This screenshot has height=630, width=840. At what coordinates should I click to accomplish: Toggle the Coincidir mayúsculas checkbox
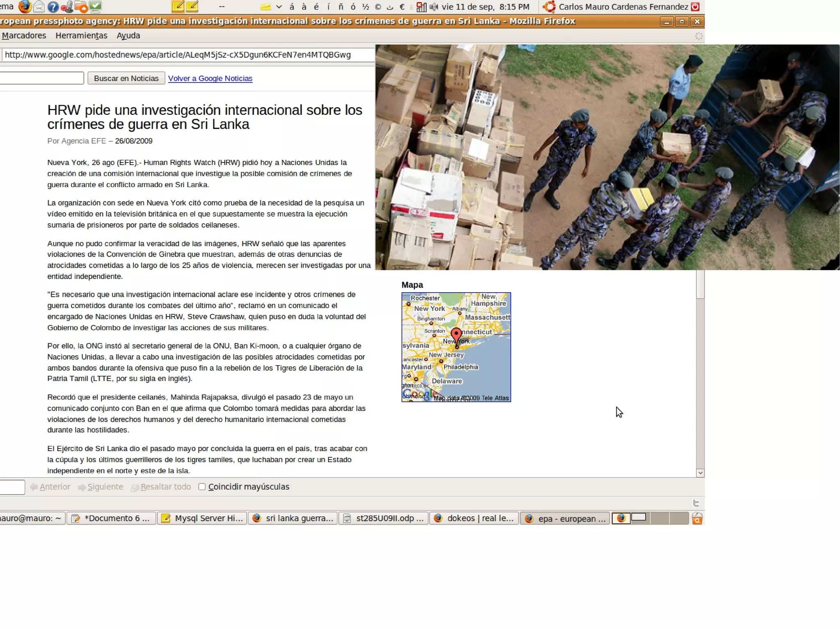[x=202, y=487]
